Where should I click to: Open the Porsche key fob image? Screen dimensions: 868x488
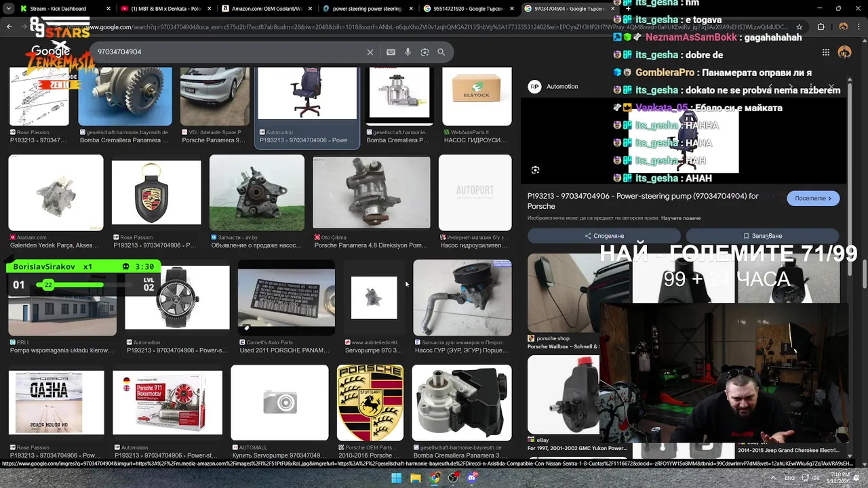156,192
